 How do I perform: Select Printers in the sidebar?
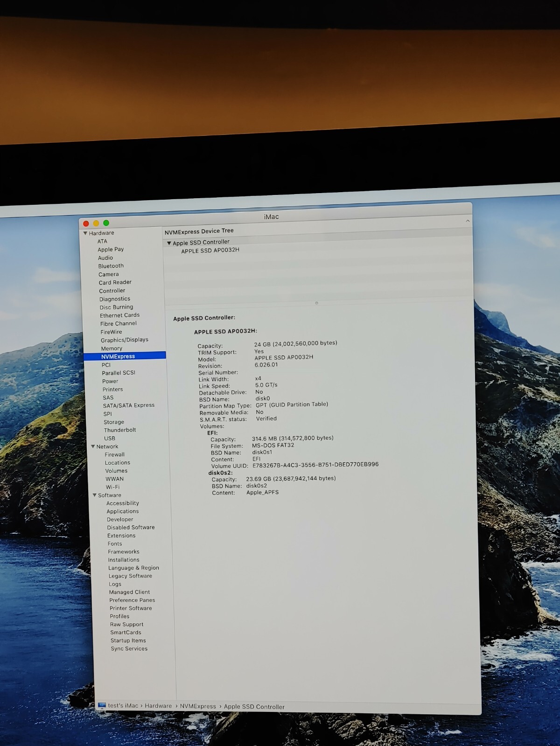pos(113,390)
